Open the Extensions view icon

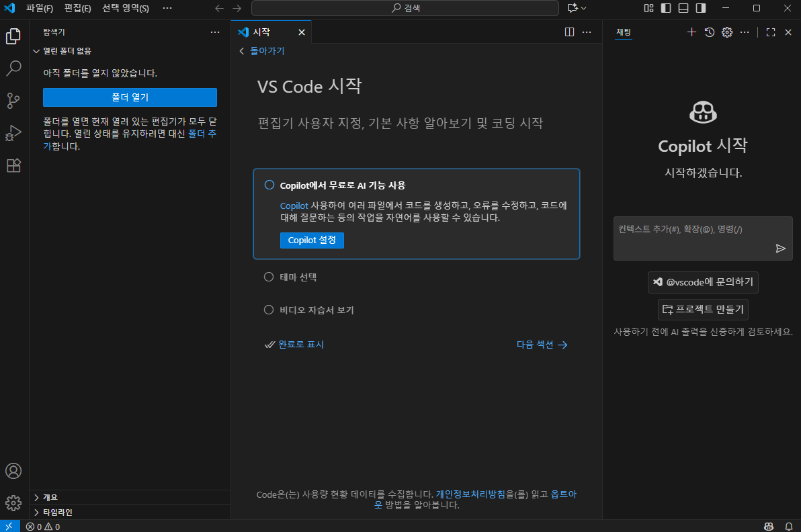click(14, 165)
